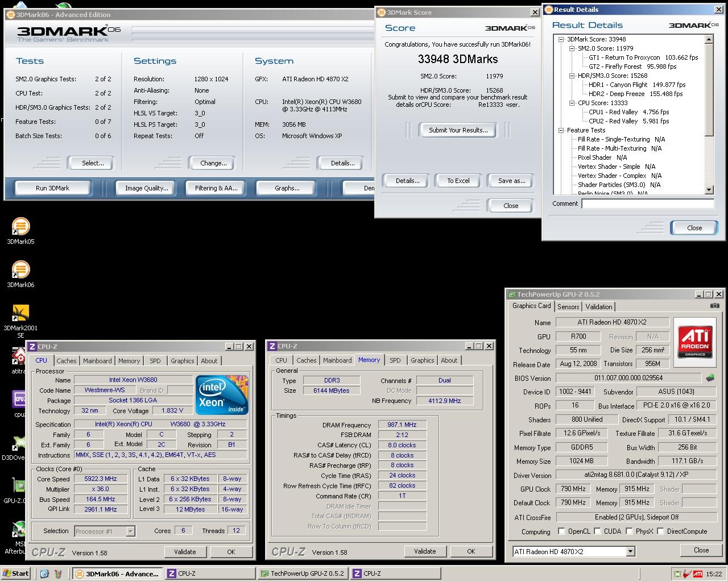
Task: Select the GT1 - Return To Proxycon row
Action: coord(643,57)
